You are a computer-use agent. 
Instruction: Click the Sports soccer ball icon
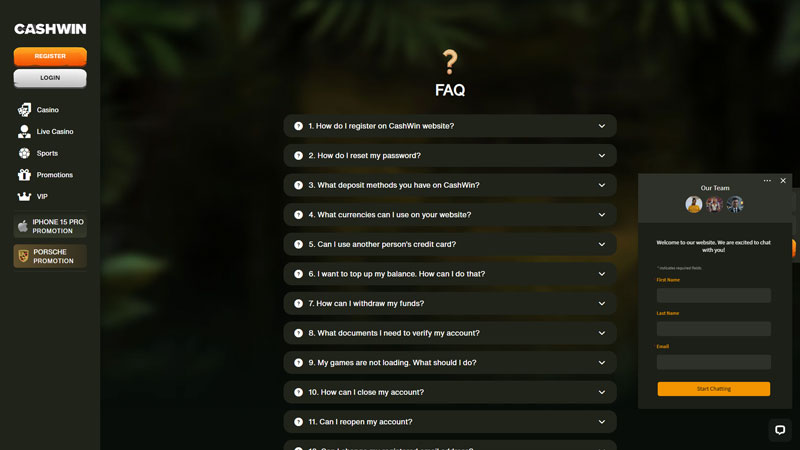25,153
